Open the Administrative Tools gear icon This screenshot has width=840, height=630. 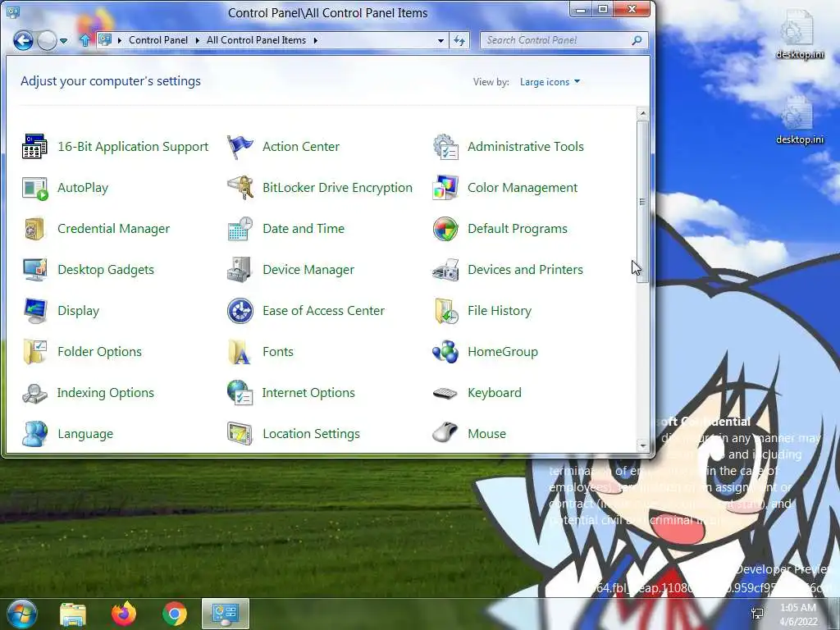pyautogui.click(x=445, y=146)
